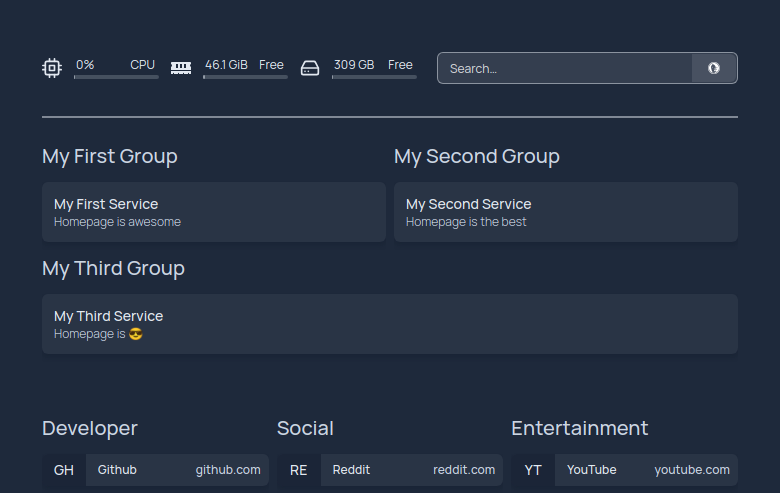Click the Social bookmarks heading
The width and height of the screenshot is (780, 493).
(x=305, y=428)
